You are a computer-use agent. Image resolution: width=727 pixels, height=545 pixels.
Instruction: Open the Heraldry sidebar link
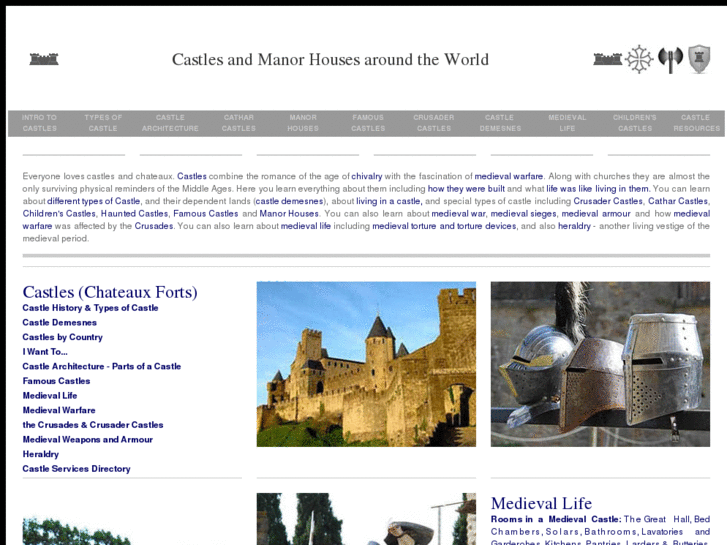(40, 454)
